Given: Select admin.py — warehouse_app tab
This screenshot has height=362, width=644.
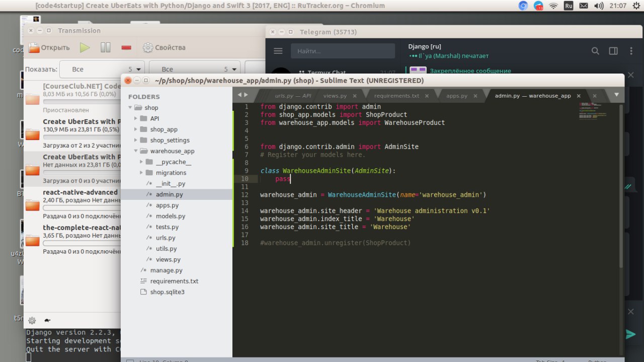Looking at the screenshot, I should tap(533, 96).
